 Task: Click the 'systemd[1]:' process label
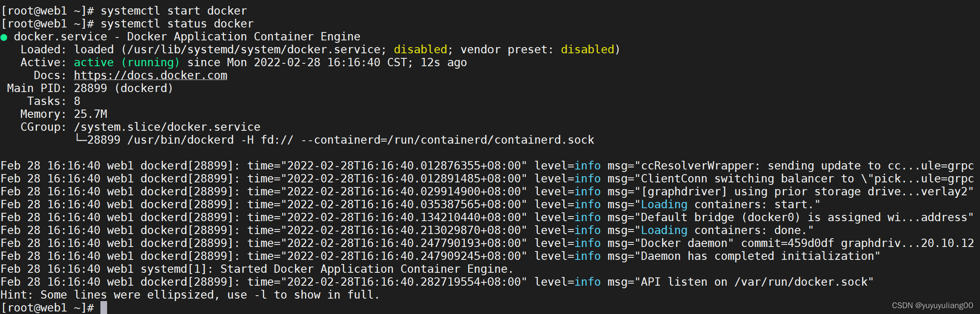coord(177,269)
